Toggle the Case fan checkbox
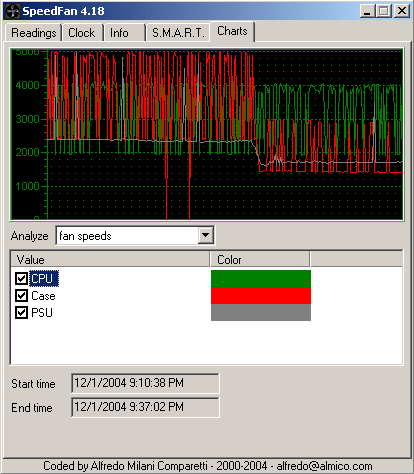Screen dimensions: 414x474 pos(21,295)
